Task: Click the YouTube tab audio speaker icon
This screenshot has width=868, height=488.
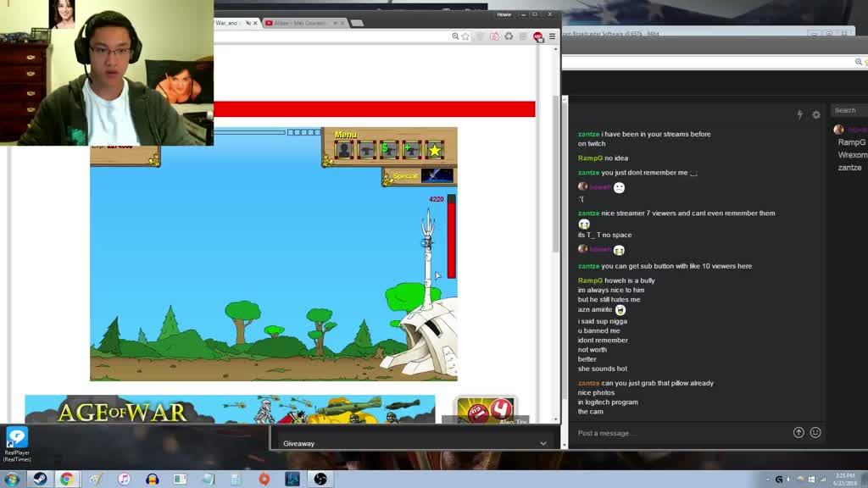Action: (x=336, y=23)
